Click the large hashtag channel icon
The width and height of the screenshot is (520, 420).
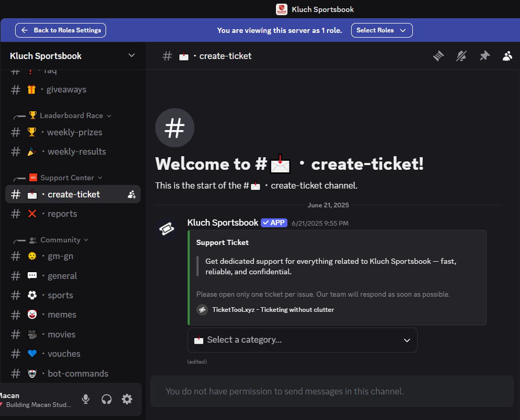point(175,127)
